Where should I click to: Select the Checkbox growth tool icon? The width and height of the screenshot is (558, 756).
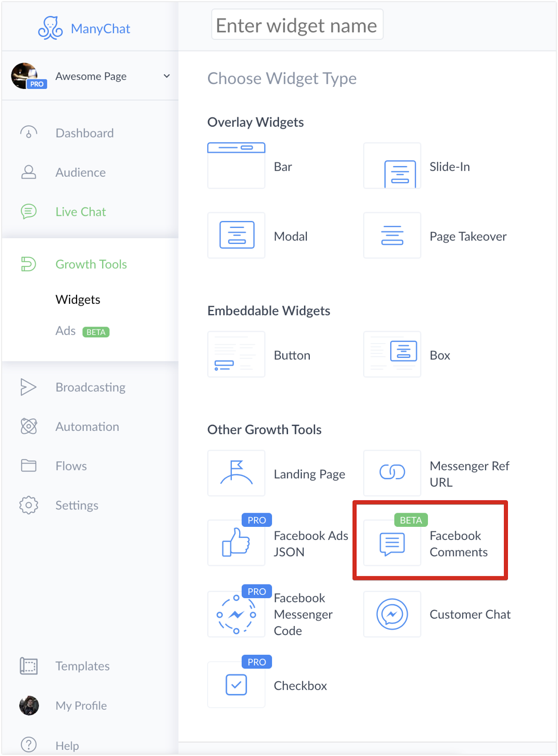tap(236, 685)
